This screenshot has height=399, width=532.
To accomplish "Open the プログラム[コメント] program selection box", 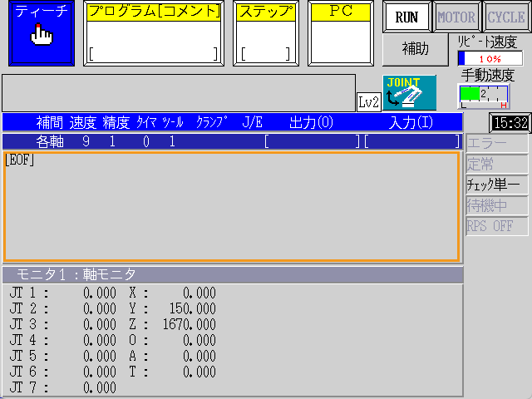I will point(154,33).
